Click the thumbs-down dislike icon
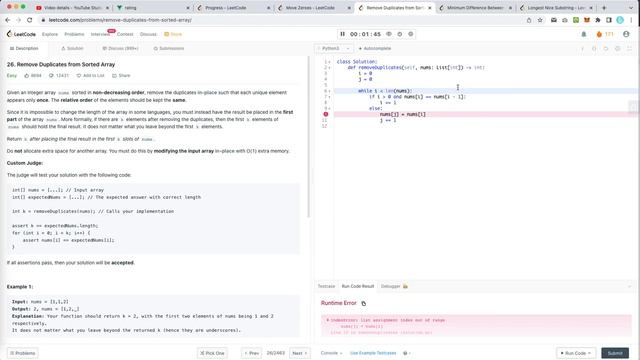The image size is (640, 360). tap(51, 76)
